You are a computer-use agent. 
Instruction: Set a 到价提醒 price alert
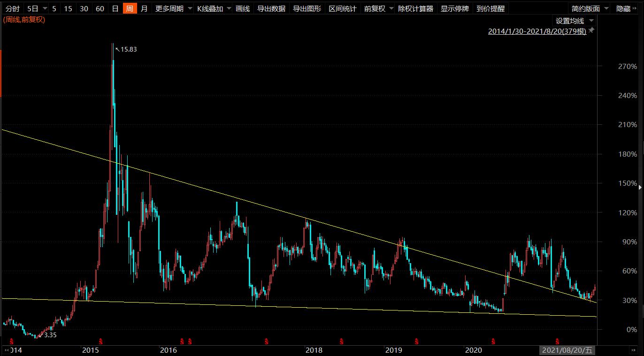click(490, 8)
